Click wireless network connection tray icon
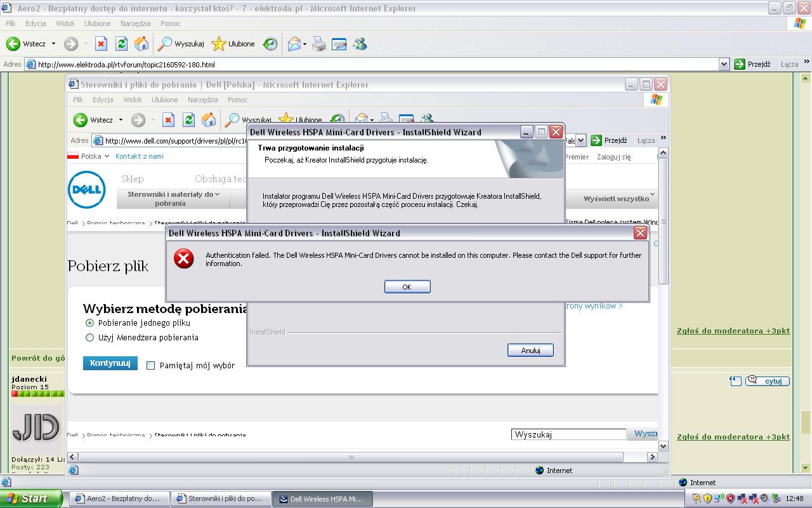812x508 pixels. click(719, 498)
